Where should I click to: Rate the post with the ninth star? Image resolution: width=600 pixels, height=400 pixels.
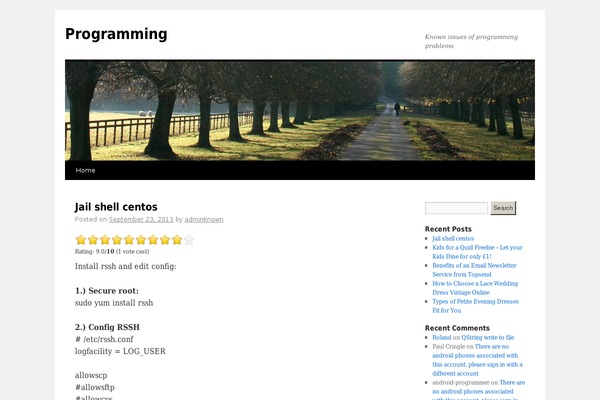pyautogui.click(x=177, y=240)
